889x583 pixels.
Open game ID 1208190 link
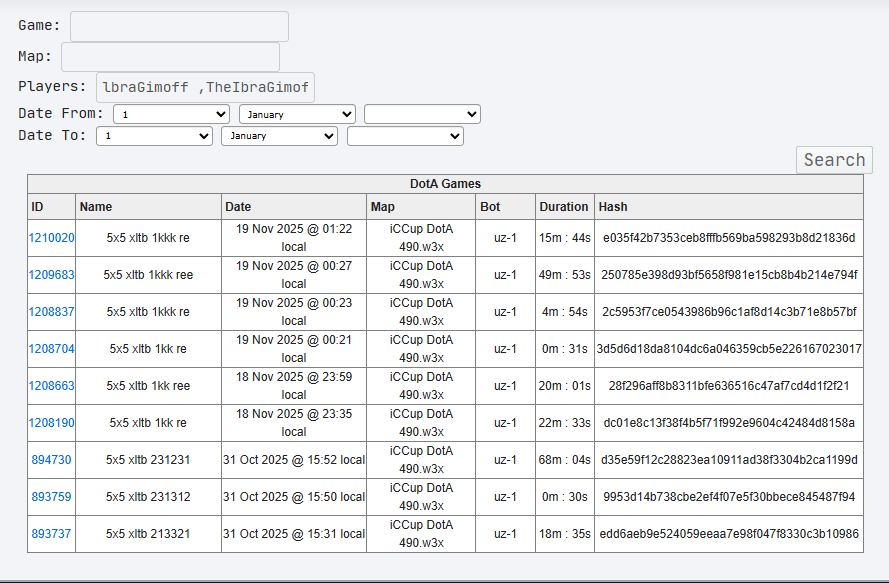51,423
